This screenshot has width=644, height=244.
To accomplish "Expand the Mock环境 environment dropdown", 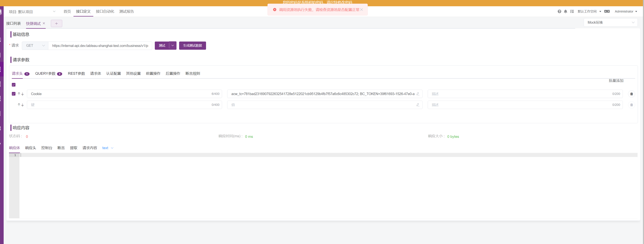I will pyautogui.click(x=610, y=22).
